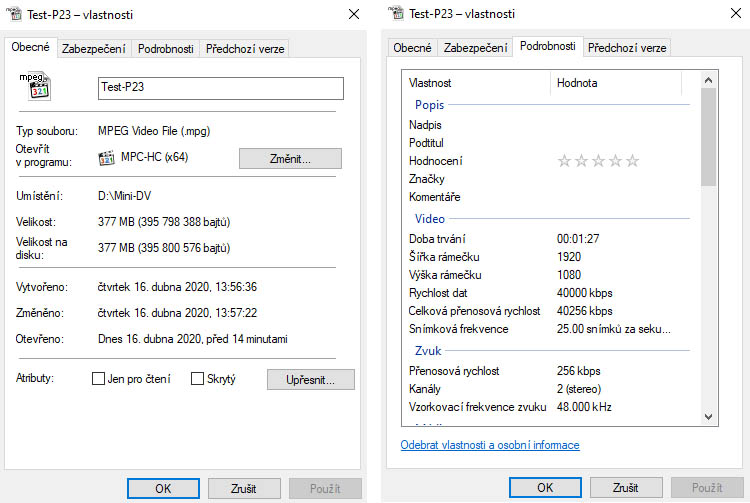This screenshot has width=750, height=503.
Task: Open the Obecné tab in right window
Action: pos(412,47)
